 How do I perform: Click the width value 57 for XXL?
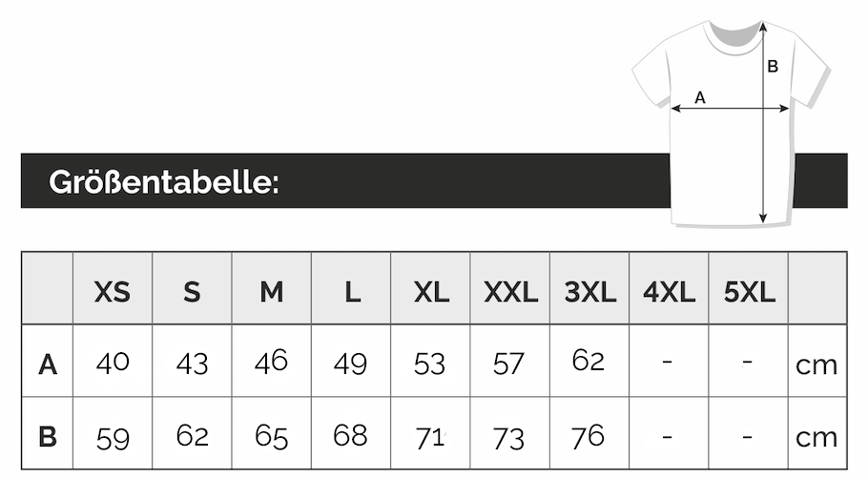pos(509,364)
